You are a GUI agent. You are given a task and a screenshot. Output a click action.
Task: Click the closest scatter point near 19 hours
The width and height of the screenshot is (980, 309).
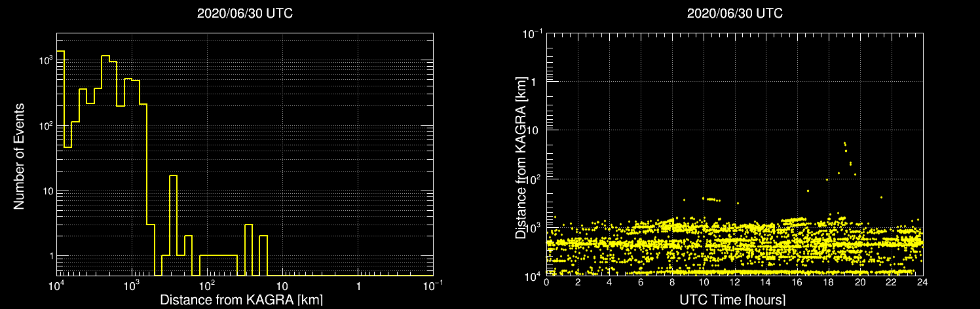click(844, 143)
